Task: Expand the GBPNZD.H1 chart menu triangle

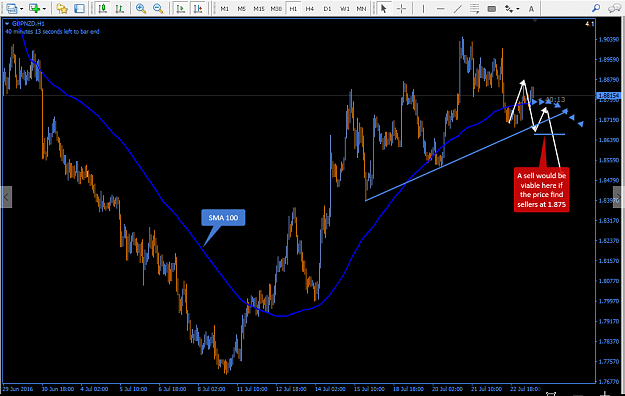Action: point(7,24)
